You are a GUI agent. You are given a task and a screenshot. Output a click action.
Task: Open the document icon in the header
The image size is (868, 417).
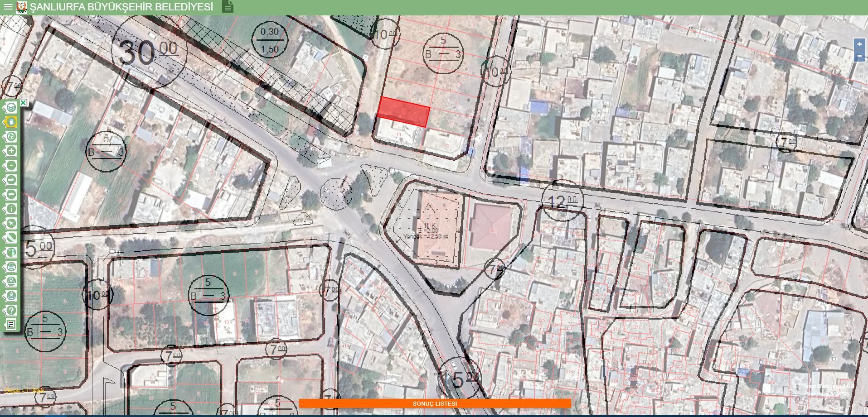[x=228, y=7]
